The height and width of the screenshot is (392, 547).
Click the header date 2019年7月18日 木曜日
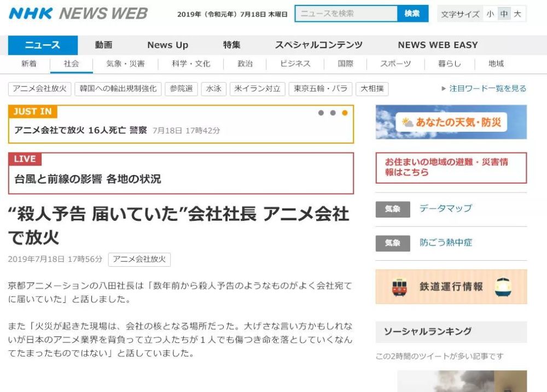(232, 14)
